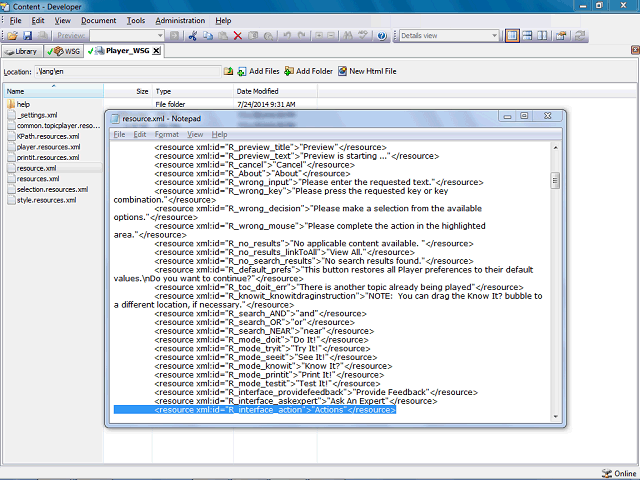Click the Paste toolbar icon
Image resolution: width=640 pixels, height=480 pixels.
tap(223, 36)
